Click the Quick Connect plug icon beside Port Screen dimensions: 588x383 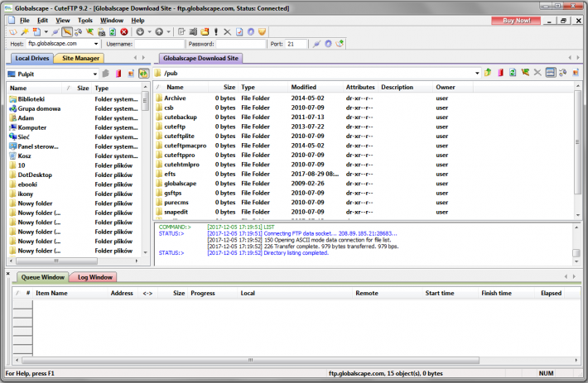click(x=317, y=44)
